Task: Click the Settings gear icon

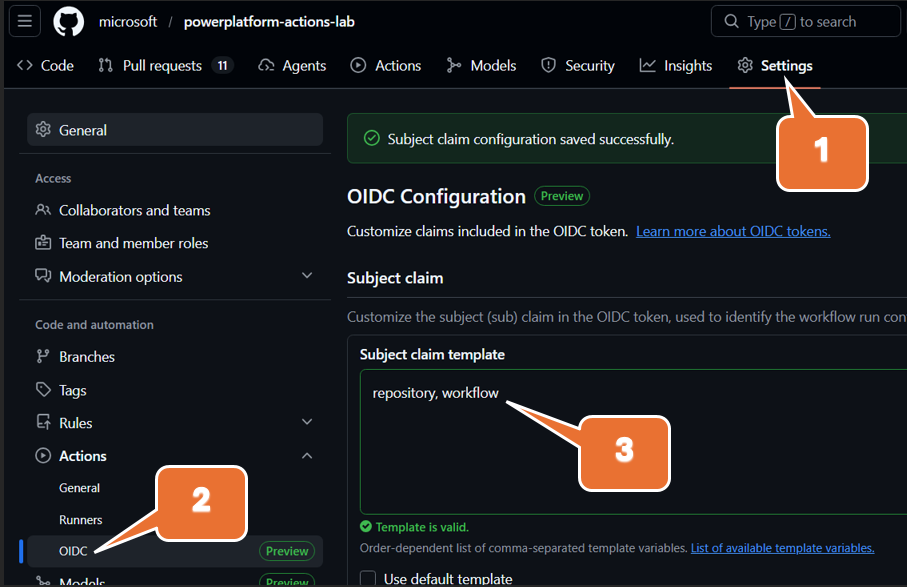Action: pyautogui.click(x=744, y=64)
